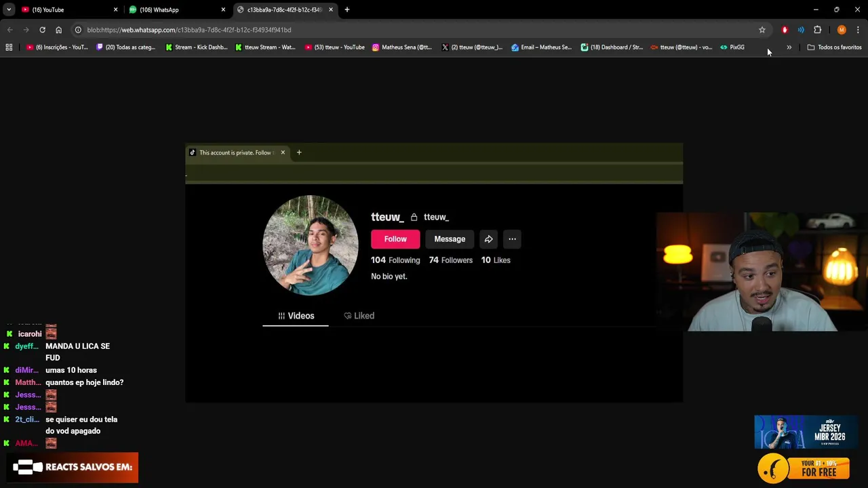The image size is (868, 488).
Task: View site information icon in address bar
Action: pos(78,30)
